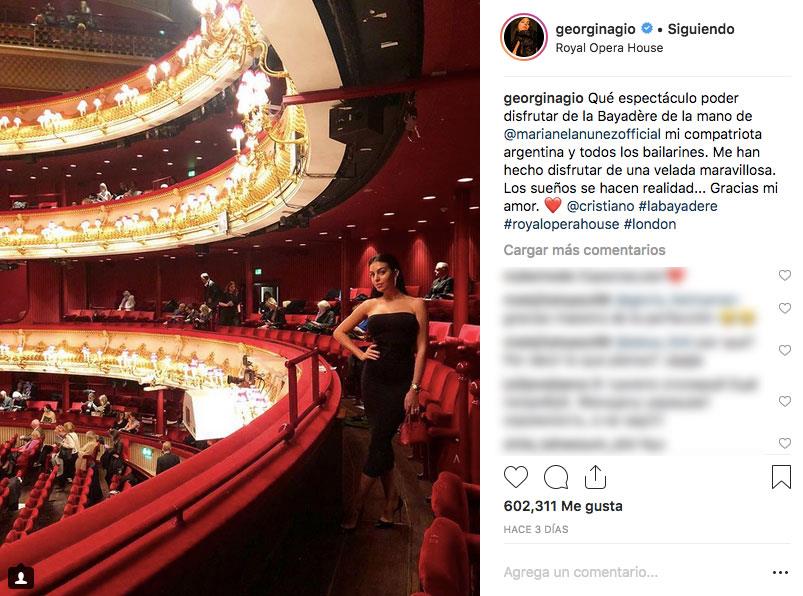Open the three-dots more options menu

pyautogui.click(x=780, y=572)
